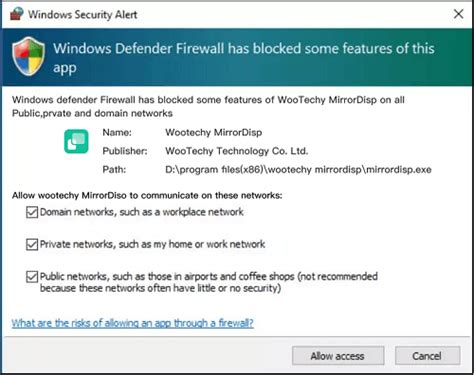474x375 pixels.
Task: Click the Publisher: field label
Action: pyautogui.click(x=125, y=151)
